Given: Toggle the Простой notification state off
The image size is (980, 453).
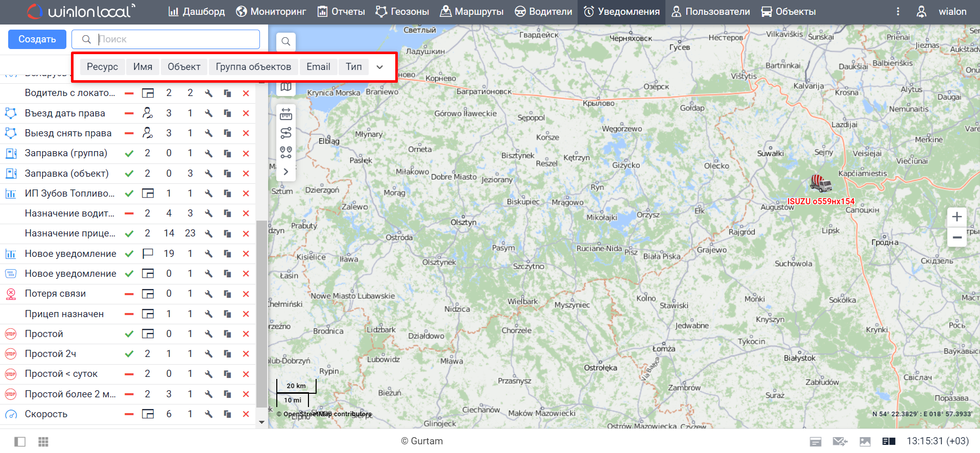Looking at the screenshot, I should [x=129, y=334].
